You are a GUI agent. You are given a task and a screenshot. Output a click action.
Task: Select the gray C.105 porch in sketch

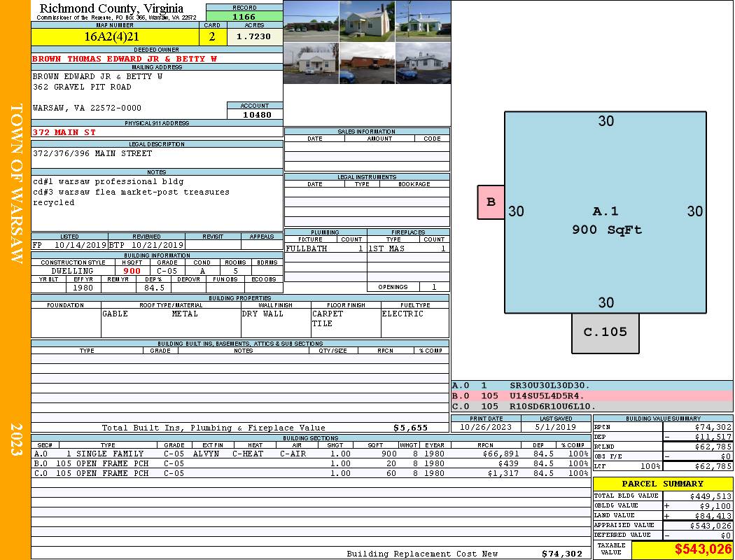tap(605, 332)
